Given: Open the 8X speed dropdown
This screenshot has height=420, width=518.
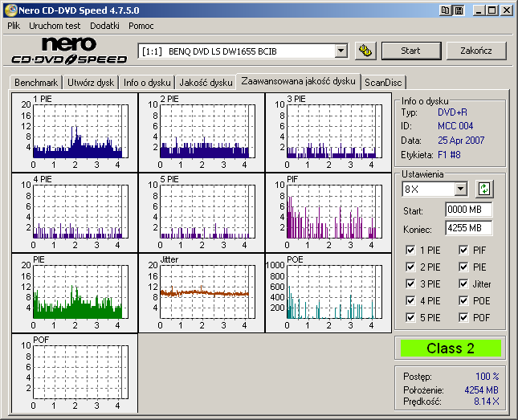Looking at the screenshot, I should pos(460,189).
